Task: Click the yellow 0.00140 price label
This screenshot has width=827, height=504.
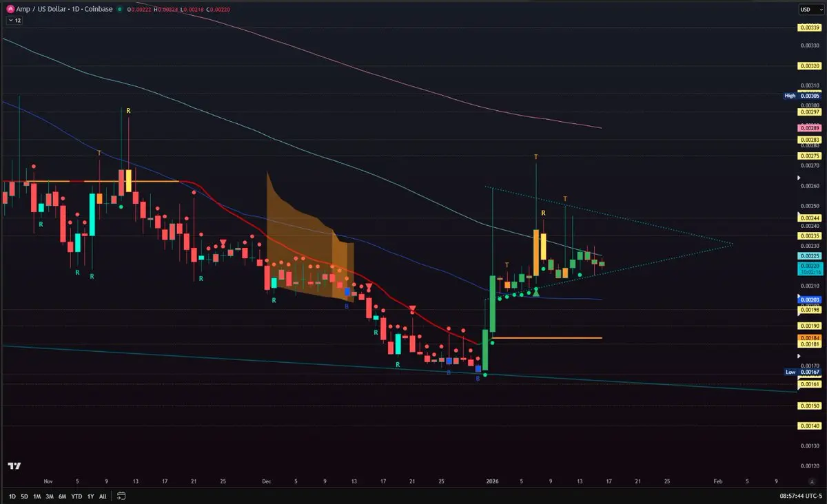Action: tap(809, 426)
